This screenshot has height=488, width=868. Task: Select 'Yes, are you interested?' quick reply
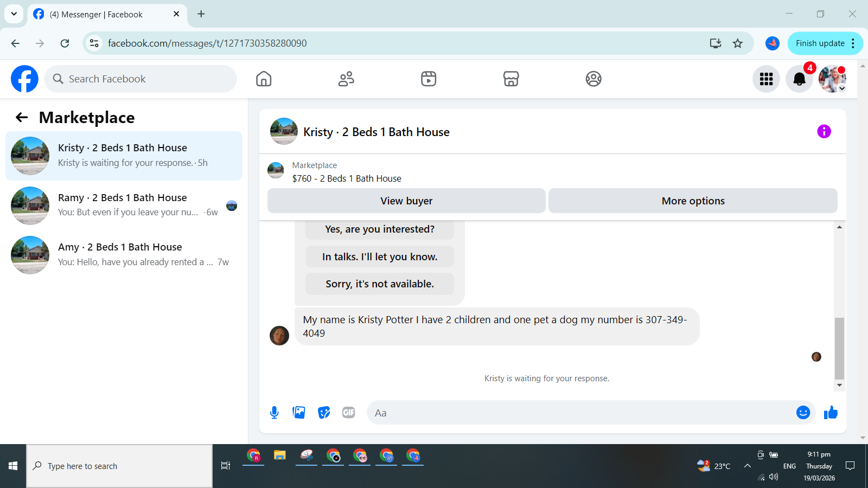point(380,229)
